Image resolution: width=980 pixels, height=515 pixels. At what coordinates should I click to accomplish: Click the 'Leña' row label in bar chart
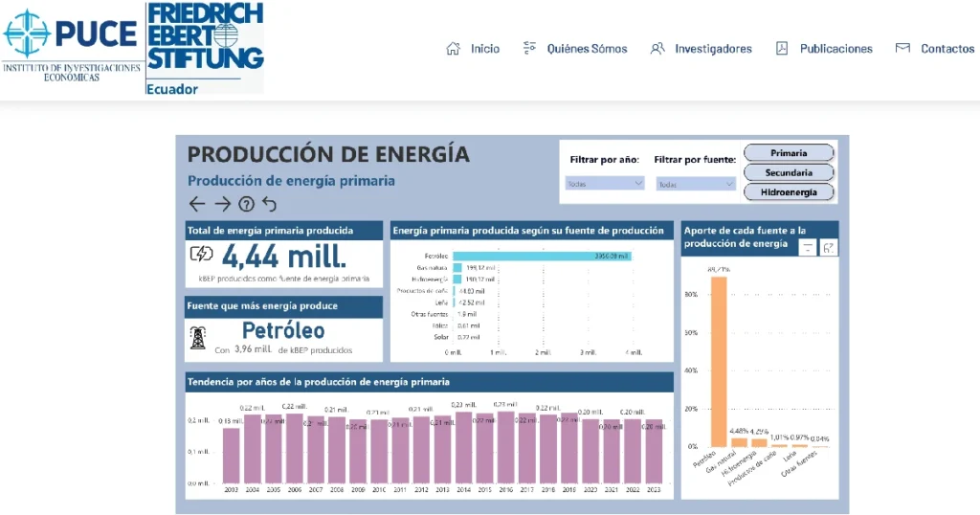pos(442,302)
